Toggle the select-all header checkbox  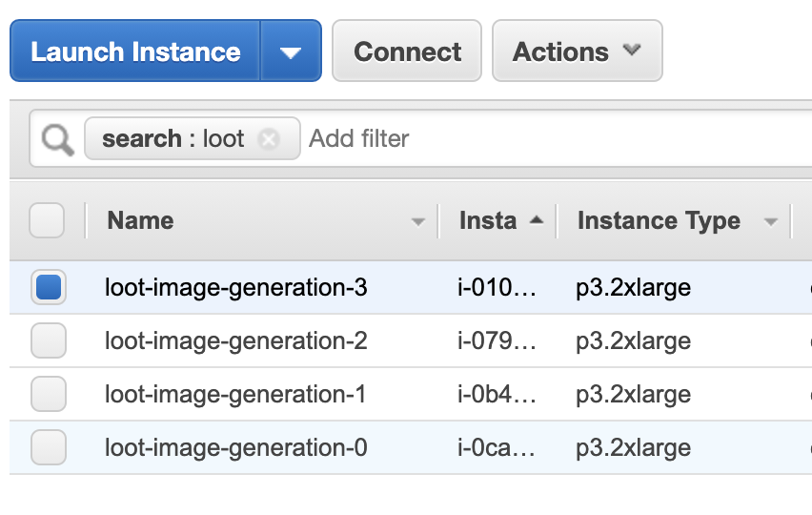47,220
